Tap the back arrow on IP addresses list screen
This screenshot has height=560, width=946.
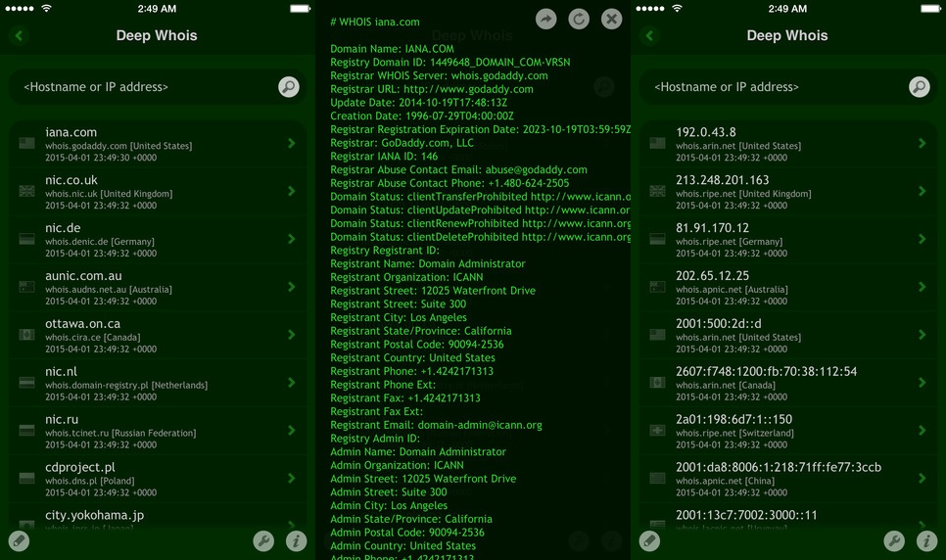[649, 35]
